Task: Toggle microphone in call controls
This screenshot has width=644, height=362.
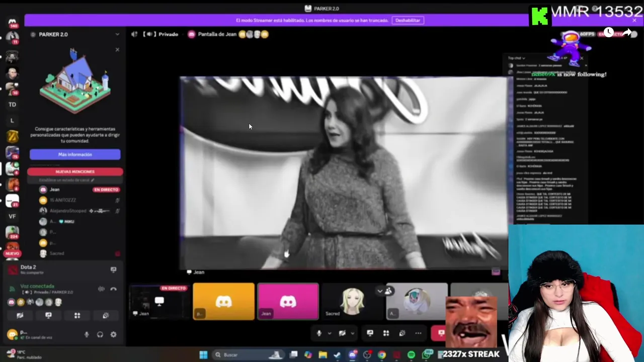Action: 318,333
